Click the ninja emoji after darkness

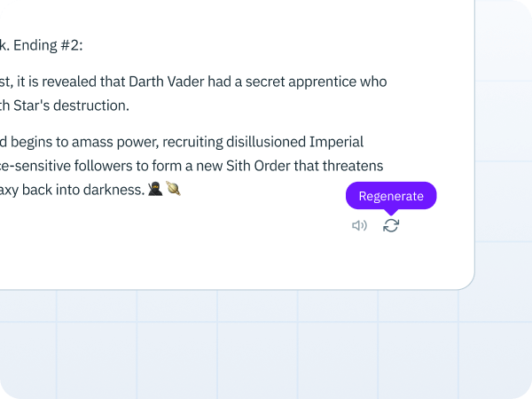(x=155, y=189)
